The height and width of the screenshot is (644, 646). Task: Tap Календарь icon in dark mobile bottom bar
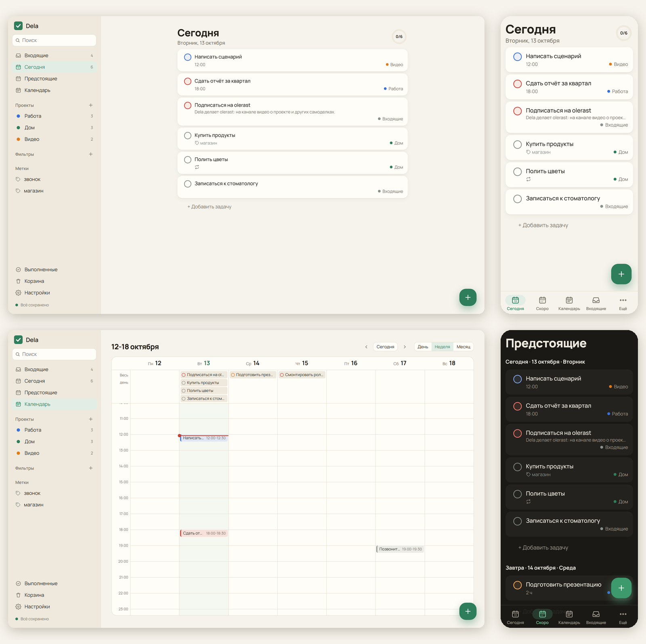(x=569, y=614)
